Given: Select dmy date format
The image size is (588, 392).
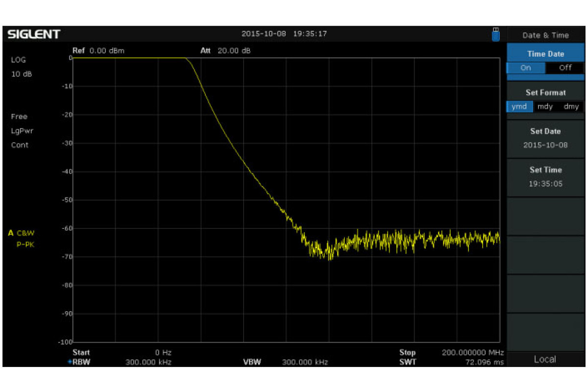Looking at the screenshot, I should (x=571, y=106).
